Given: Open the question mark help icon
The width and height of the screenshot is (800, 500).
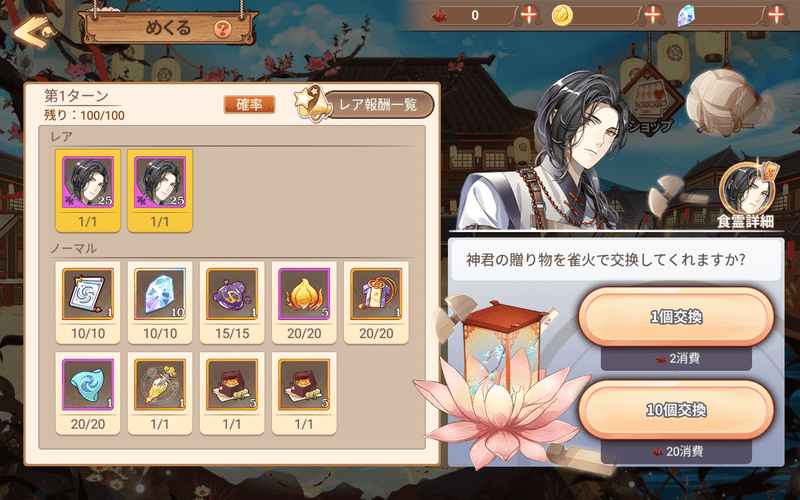Looking at the screenshot, I should pos(222,29).
